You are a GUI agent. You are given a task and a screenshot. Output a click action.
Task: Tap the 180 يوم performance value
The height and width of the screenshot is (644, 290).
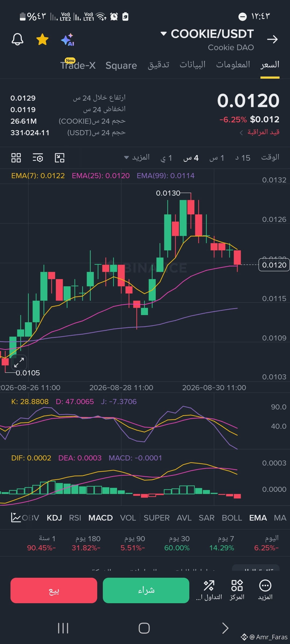point(86,548)
